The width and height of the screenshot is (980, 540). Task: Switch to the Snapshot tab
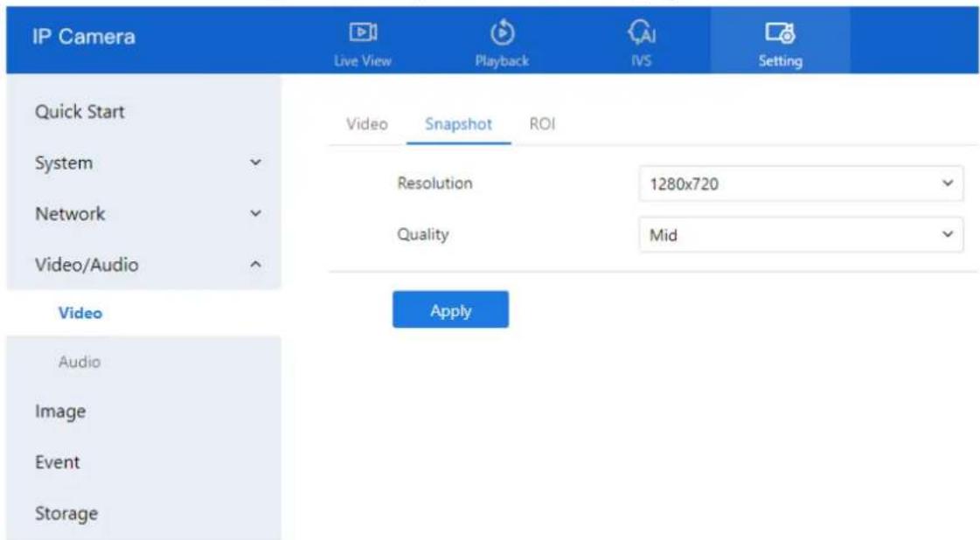tap(458, 124)
